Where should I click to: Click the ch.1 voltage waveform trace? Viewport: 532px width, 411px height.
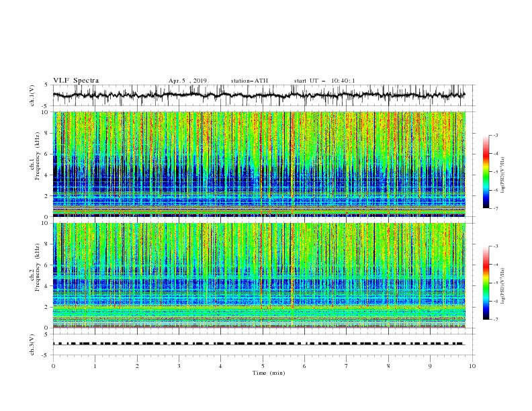(259, 95)
